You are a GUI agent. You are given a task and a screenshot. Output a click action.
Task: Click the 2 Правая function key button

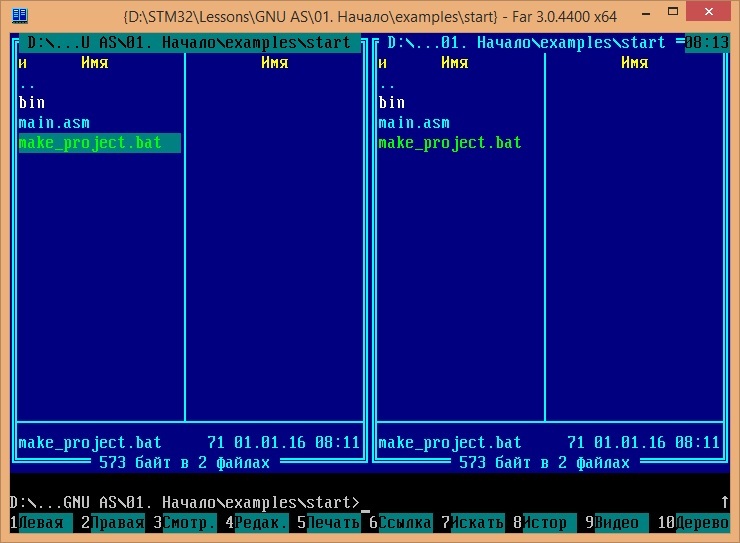click(113, 523)
